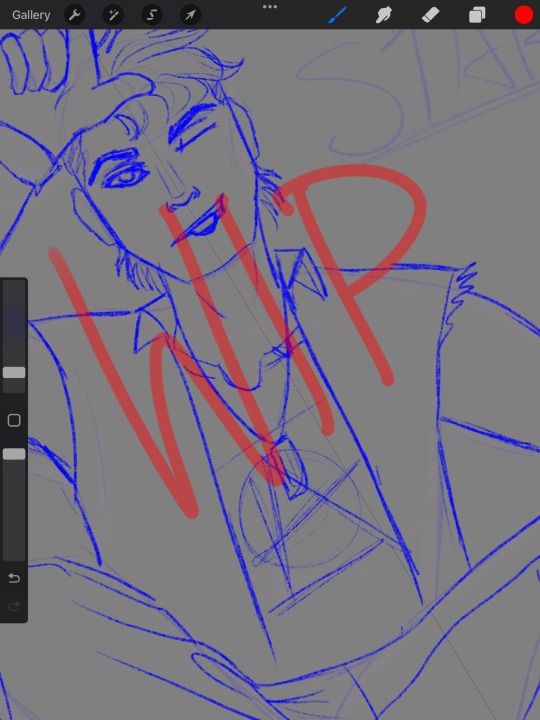Viewport: 540px width, 720px height.
Task: Select the Smudge finger tool
Action: (x=383, y=15)
